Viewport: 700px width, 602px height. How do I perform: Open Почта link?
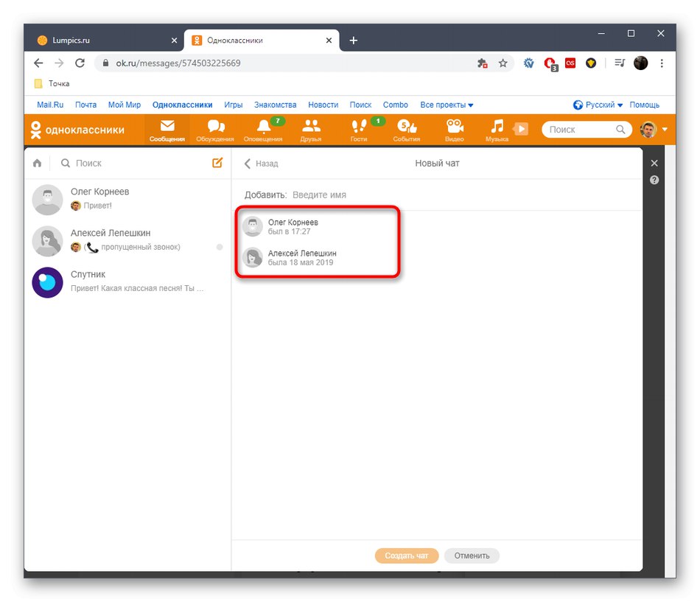tap(85, 105)
